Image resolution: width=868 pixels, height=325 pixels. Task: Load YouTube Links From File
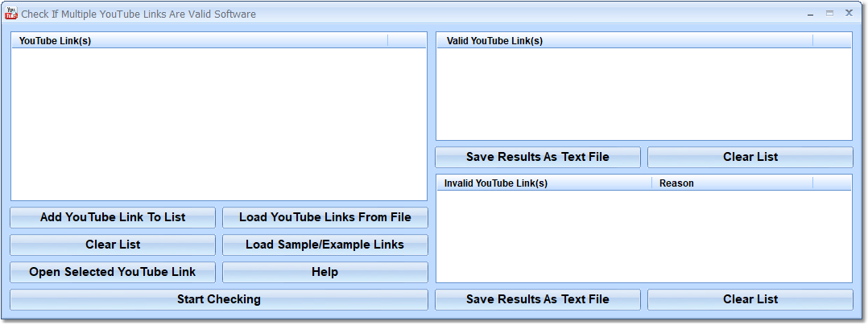click(325, 217)
